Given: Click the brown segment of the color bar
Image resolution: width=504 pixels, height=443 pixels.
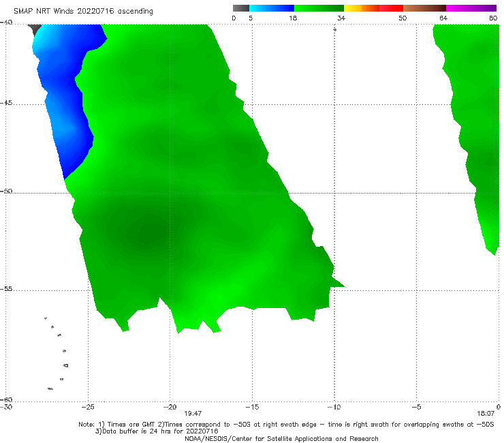Looking at the screenshot, I should 424,8.
